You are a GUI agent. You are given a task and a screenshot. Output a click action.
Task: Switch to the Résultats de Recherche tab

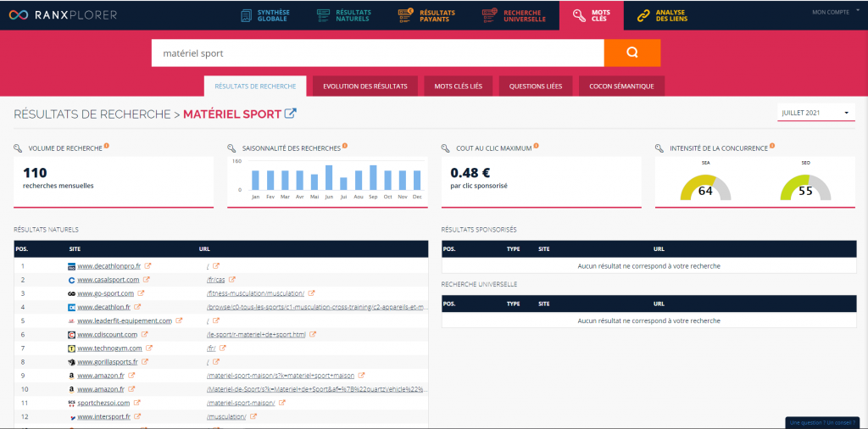click(255, 86)
